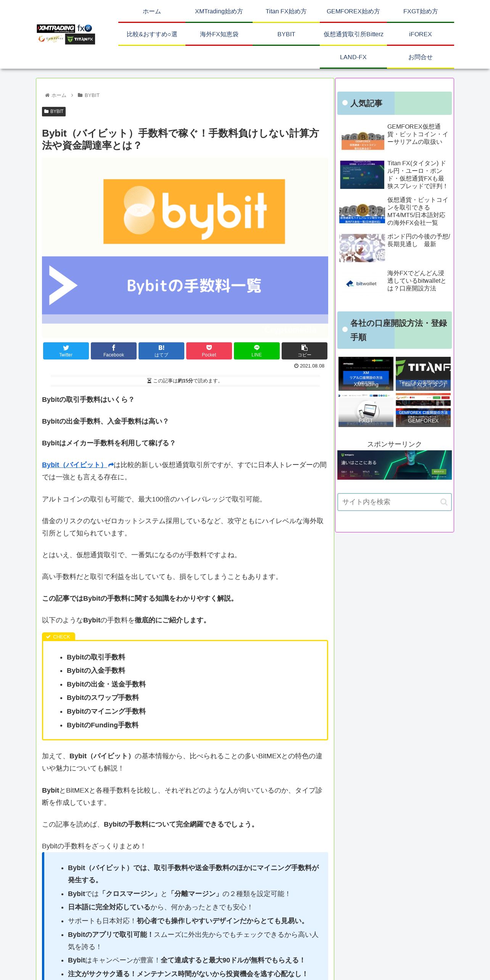Click the Bybit featured header image
Image resolution: width=490 pixels, height=980 pixels.
(x=185, y=248)
